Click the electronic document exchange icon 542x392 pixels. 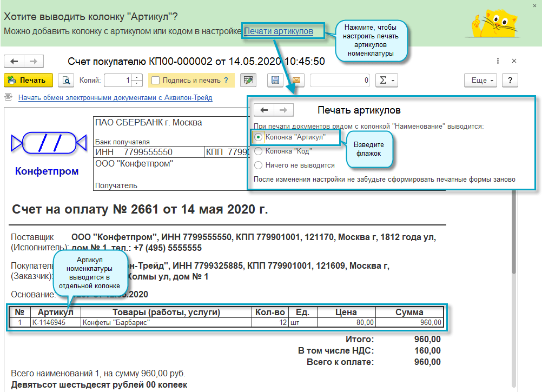click(8, 97)
